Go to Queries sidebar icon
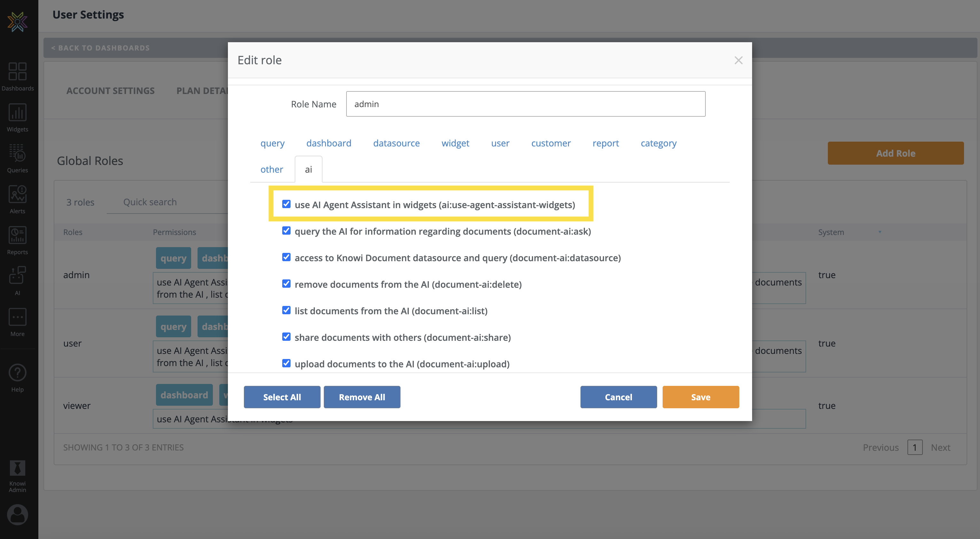 coord(18,158)
